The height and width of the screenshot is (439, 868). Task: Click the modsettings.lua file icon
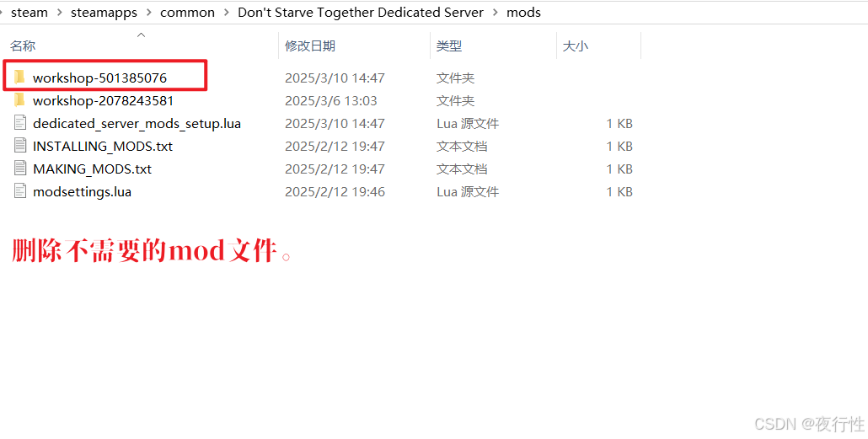pyautogui.click(x=20, y=191)
